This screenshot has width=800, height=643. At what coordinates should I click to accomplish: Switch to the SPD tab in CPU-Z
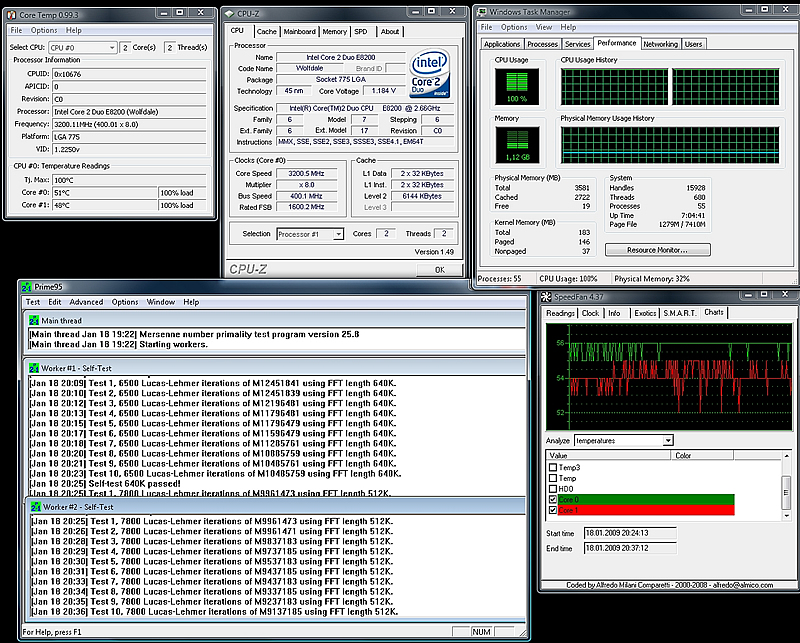pos(361,32)
